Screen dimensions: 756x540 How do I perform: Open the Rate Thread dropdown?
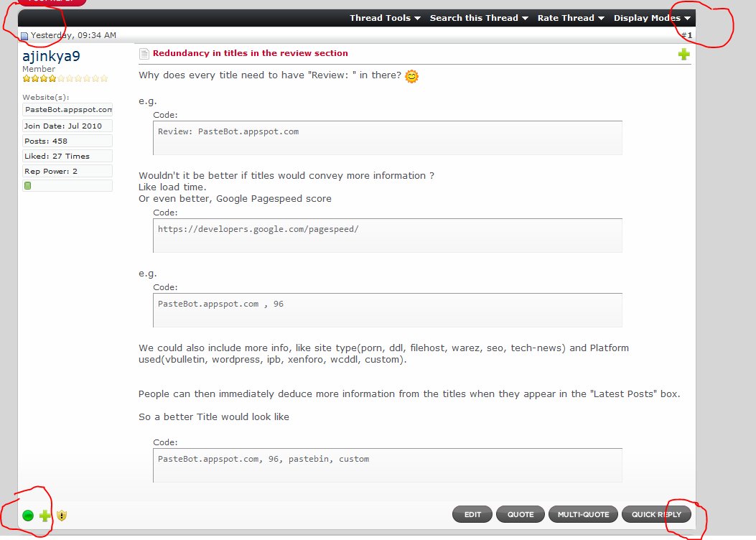571,18
